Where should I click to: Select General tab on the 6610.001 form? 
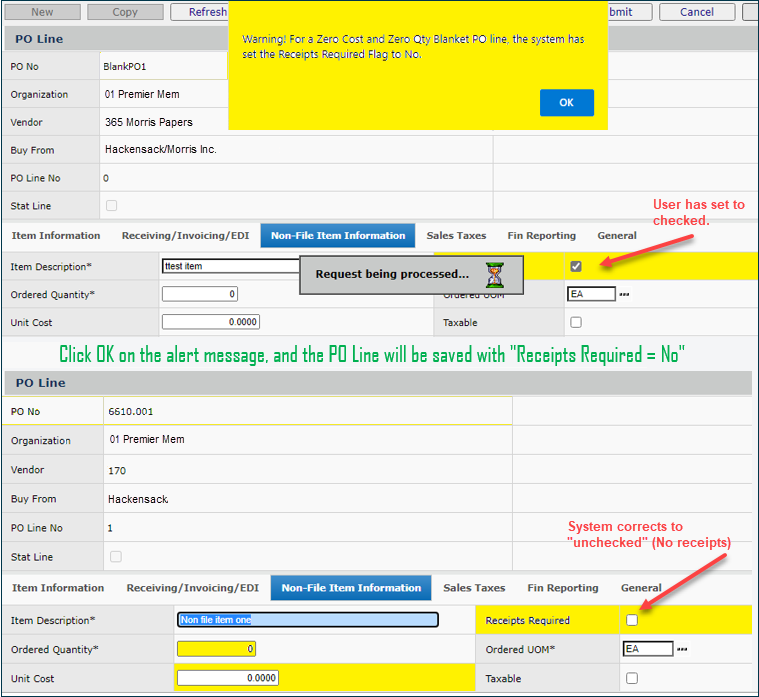click(x=641, y=588)
